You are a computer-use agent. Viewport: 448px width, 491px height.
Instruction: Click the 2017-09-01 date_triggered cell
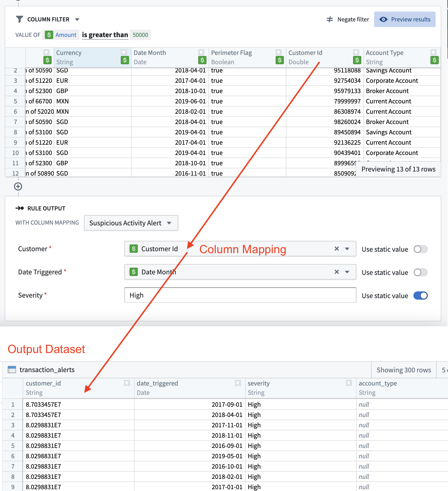[190, 404]
